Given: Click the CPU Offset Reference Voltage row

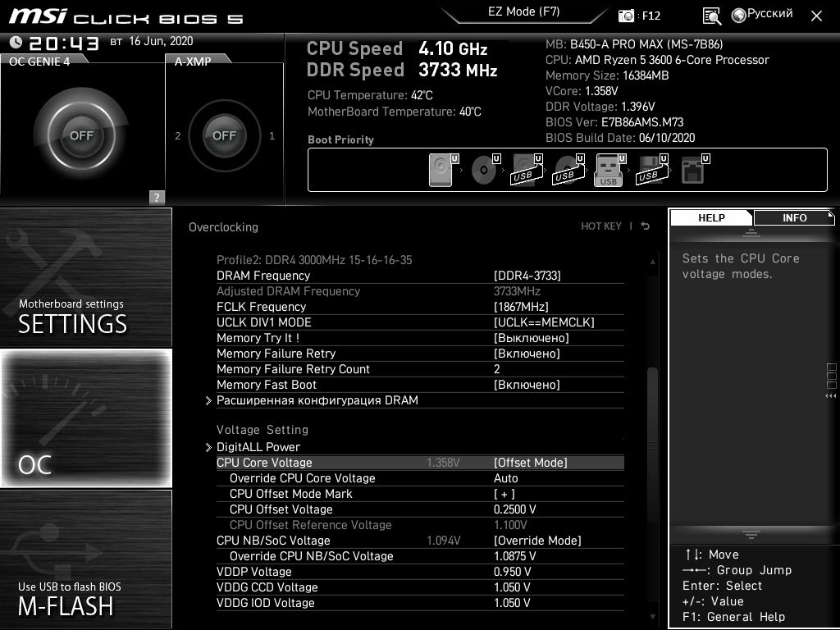Looking at the screenshot, I should pos(420,524).
